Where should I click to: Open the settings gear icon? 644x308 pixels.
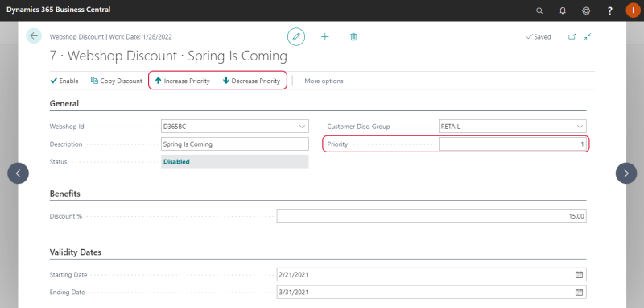tap(586, 10)
